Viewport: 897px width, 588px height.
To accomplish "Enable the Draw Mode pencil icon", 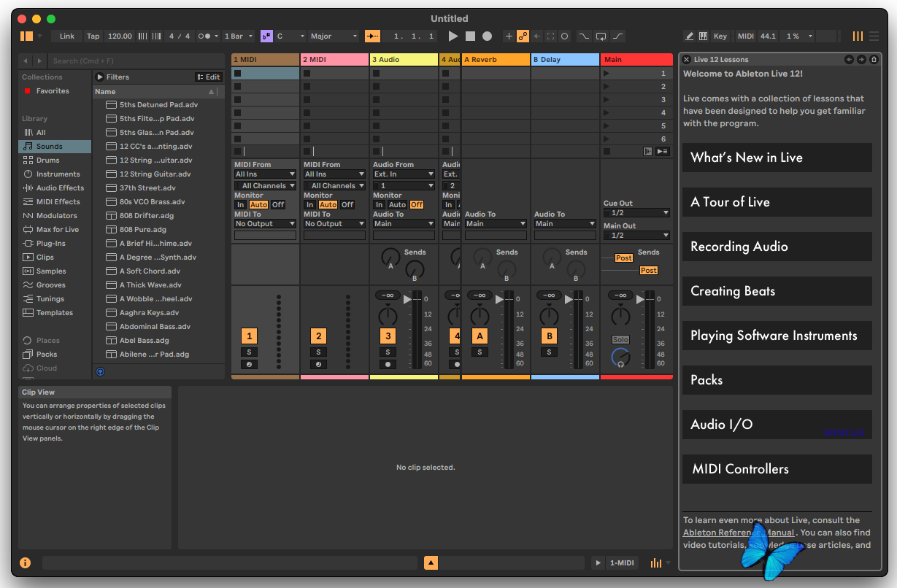I will 690,36.
